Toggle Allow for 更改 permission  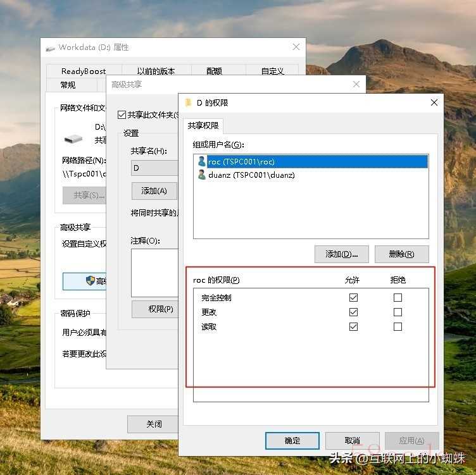tap(353, 312)
